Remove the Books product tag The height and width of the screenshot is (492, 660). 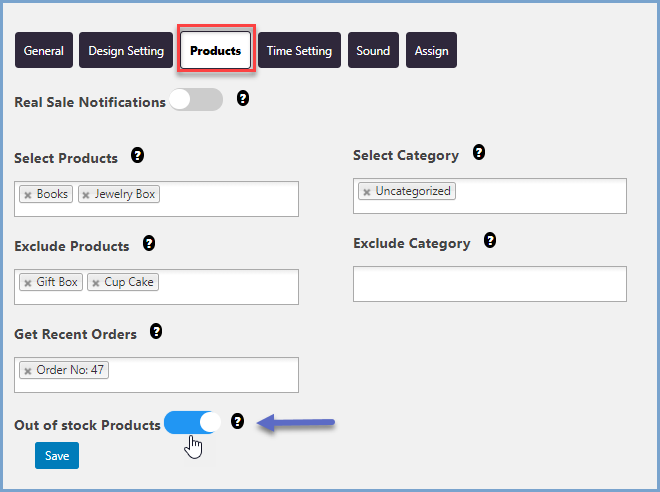[x=27, y=195]
